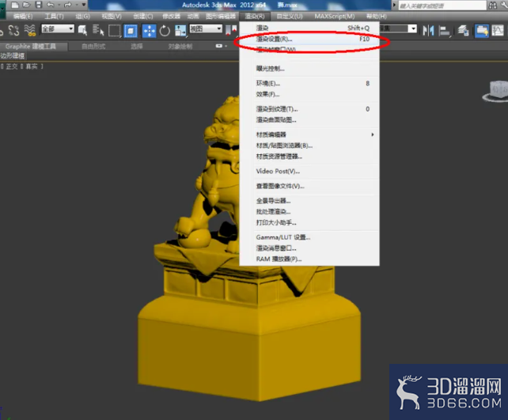Open the 视图(V) menu
This screenshot has width=508, height=420.
112,16
